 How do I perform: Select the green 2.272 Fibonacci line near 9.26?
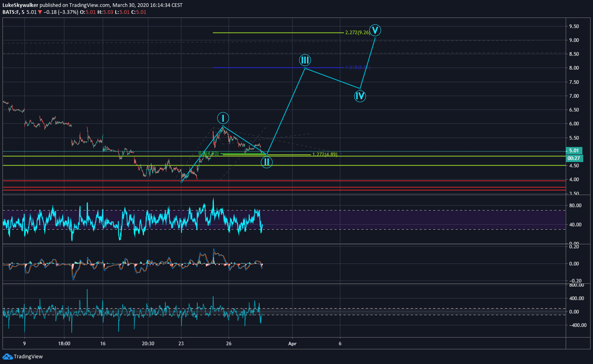278,33
